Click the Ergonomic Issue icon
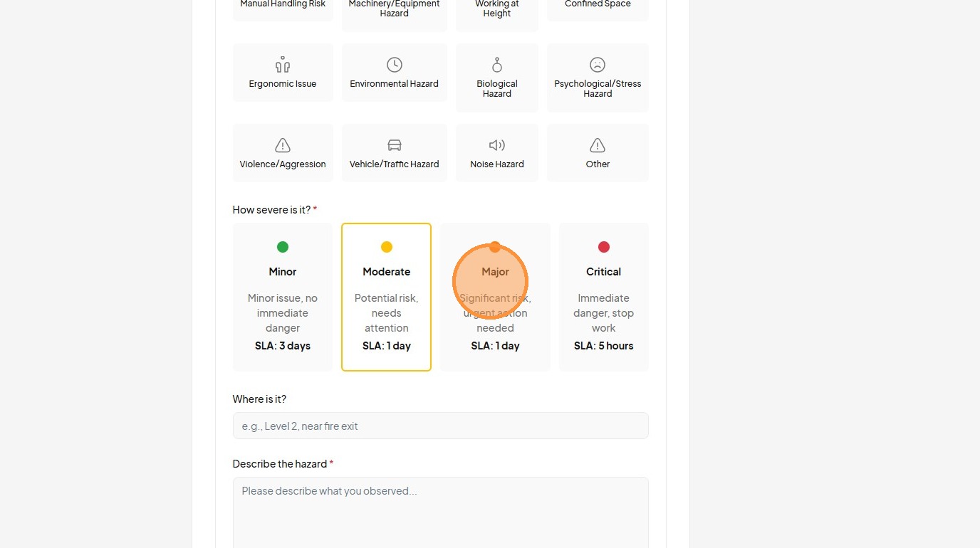This screenshot has width=980, height=548. 283,65
